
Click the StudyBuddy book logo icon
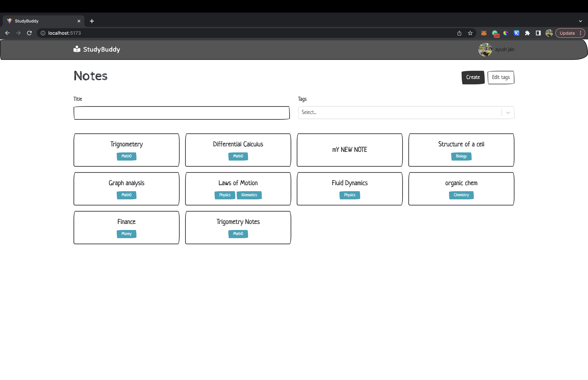point(77,49)
